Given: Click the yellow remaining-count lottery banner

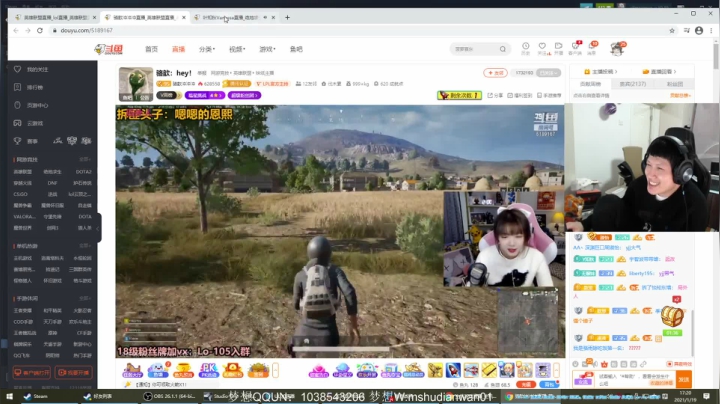Looking at the screenshot, I should tap(459, 95).
